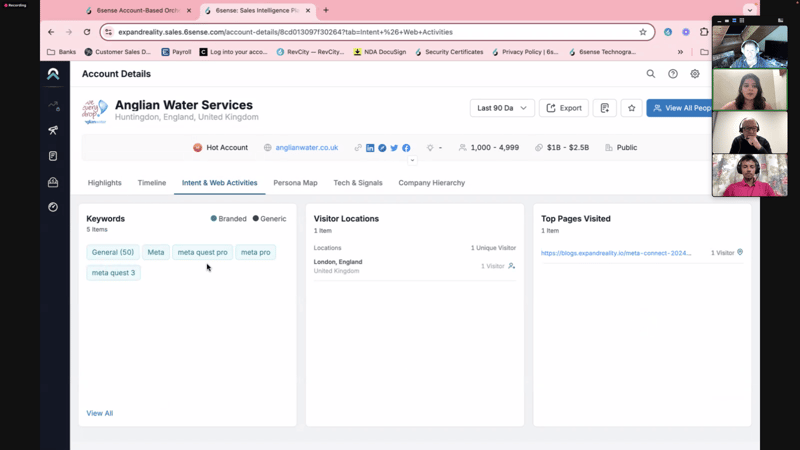Image resolution: width=800 pixels, height=450 pixels.
Task: Click the browser address bar URL
Action: point(286,32)
